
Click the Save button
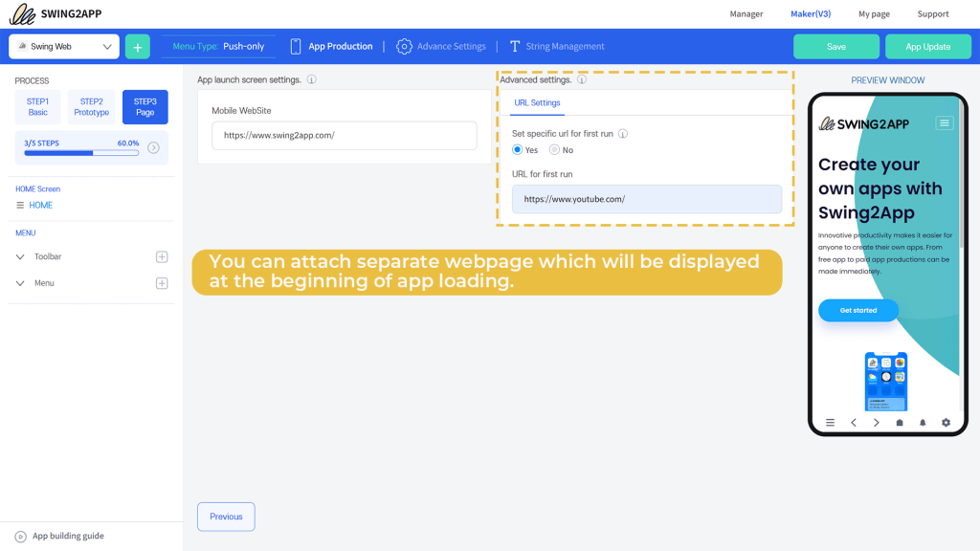pyautogui.click(x=836, y=47)
